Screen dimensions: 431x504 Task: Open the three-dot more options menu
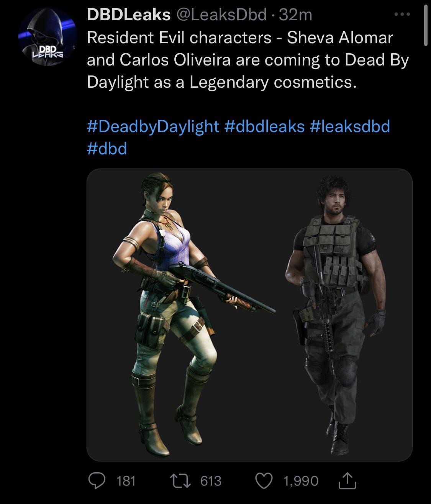click(402, 15)
